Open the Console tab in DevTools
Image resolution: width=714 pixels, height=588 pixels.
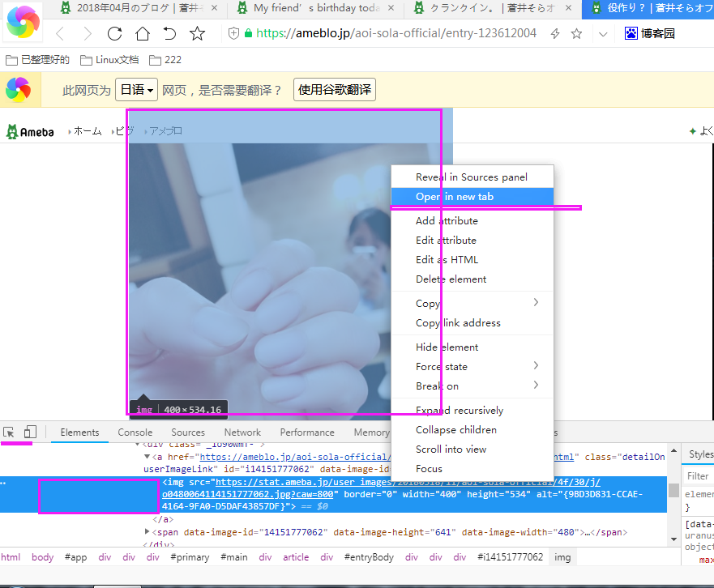[x=135, y=432]
